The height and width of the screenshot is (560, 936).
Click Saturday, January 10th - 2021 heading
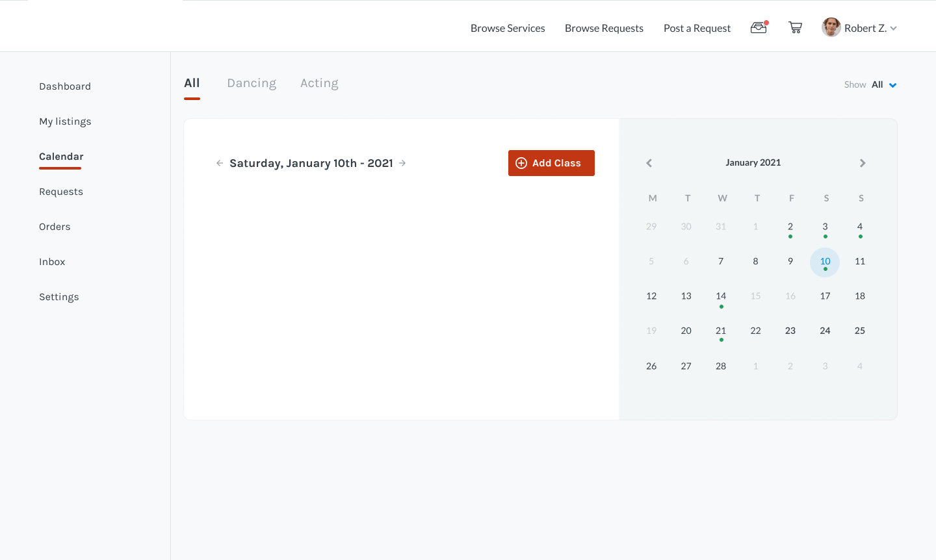[x=311, y=163]
